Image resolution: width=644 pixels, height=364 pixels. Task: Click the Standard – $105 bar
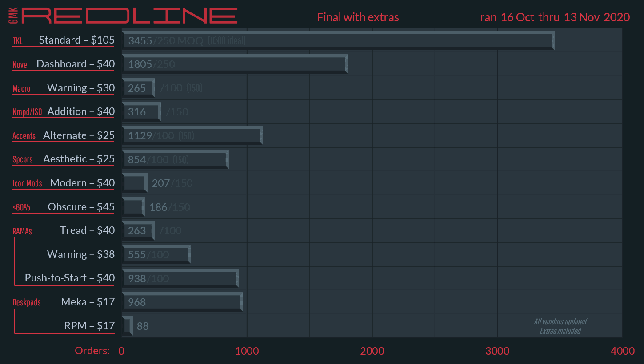(338, 40)
